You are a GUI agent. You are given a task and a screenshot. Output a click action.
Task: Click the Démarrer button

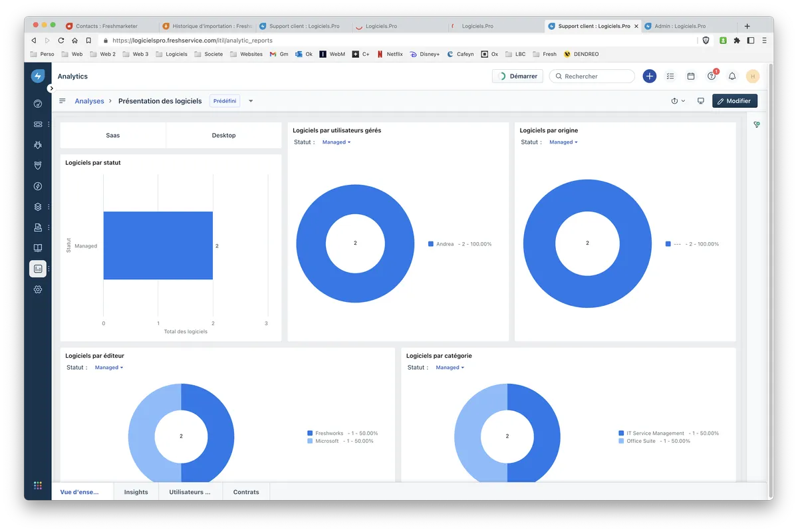click(517, 76)
